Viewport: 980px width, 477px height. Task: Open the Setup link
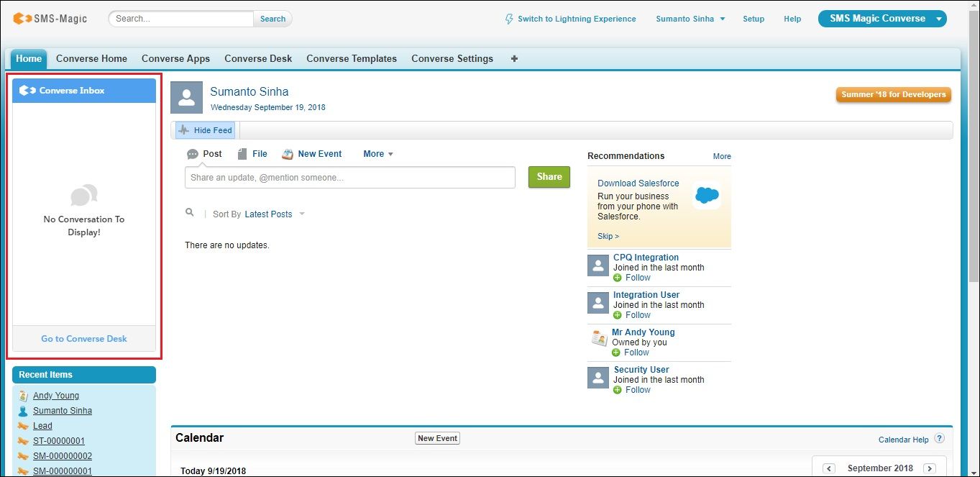click(x=754, y=19)
